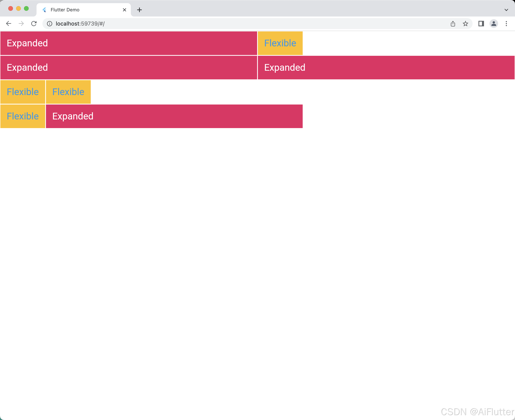Open Chrome's three-dot menu
The height and width of the screenshot is (420, 515).
(x=506, y=23)
